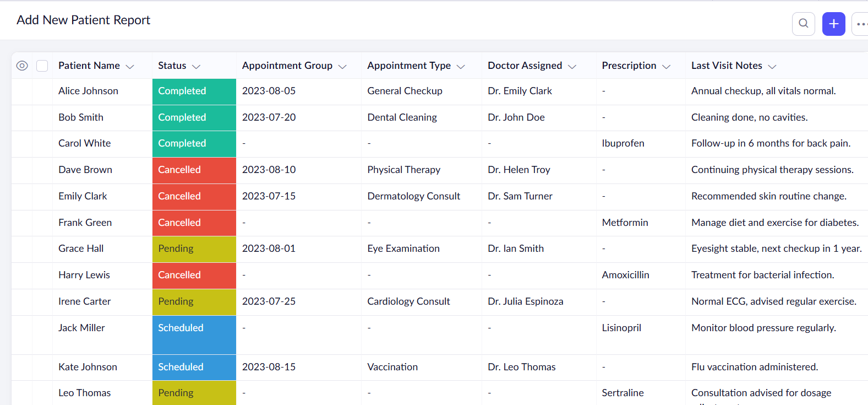868x405 pixels.
Task: Open the Alice Johnson patient record
Action: (x=88, y=91)
